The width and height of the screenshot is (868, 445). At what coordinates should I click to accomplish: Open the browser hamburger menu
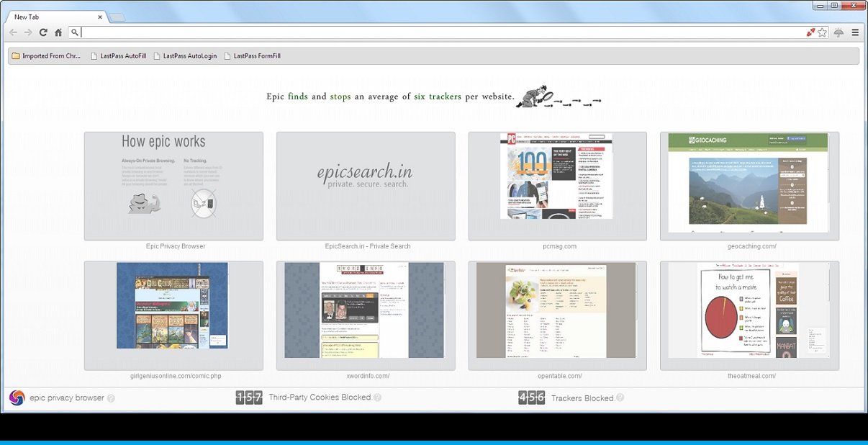click(855, 32)
